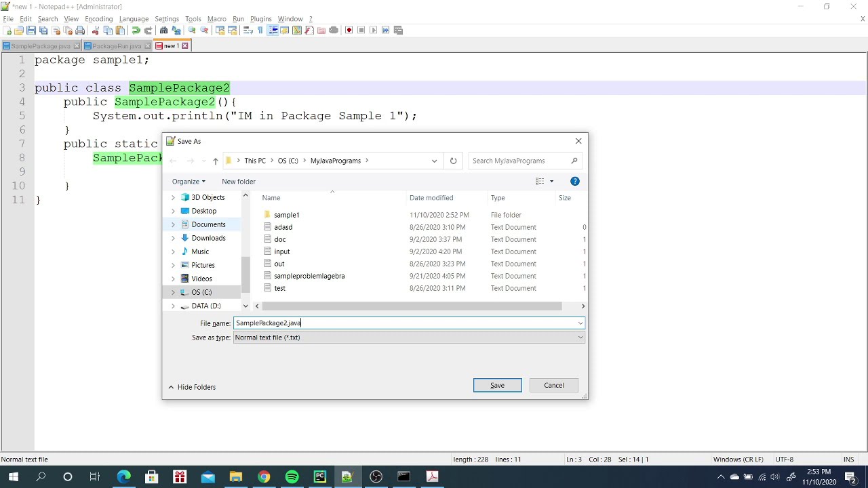Viewport: 868px width, 488px height.
Task: Click Save button in Save As dialog
Action: point(497,385)
